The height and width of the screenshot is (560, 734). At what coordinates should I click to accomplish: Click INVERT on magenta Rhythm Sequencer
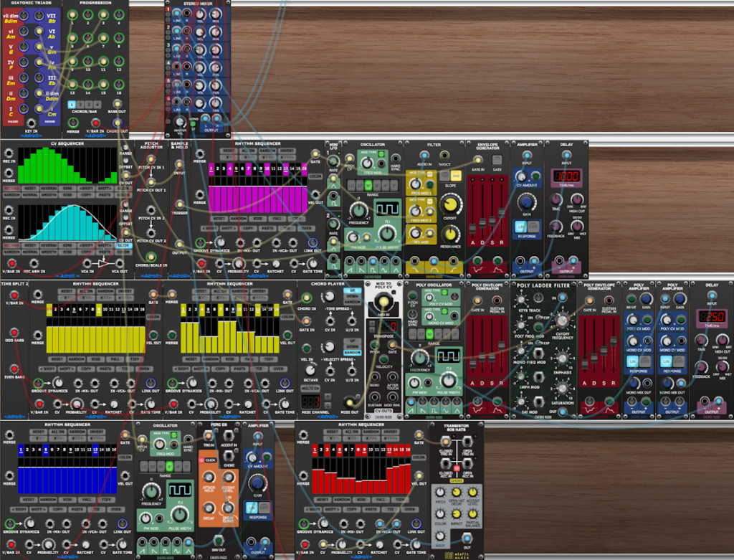[x=287, y=151]
